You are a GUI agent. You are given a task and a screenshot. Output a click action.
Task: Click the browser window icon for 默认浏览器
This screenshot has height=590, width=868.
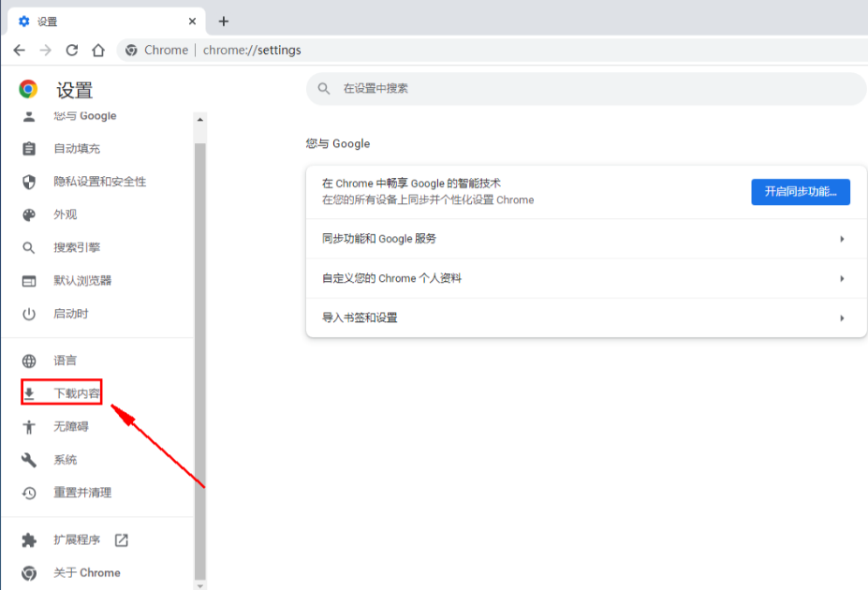pos(29,281)
